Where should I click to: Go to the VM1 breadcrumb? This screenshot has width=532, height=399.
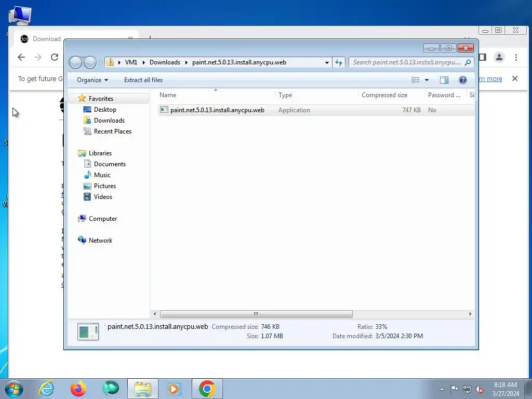131,62
